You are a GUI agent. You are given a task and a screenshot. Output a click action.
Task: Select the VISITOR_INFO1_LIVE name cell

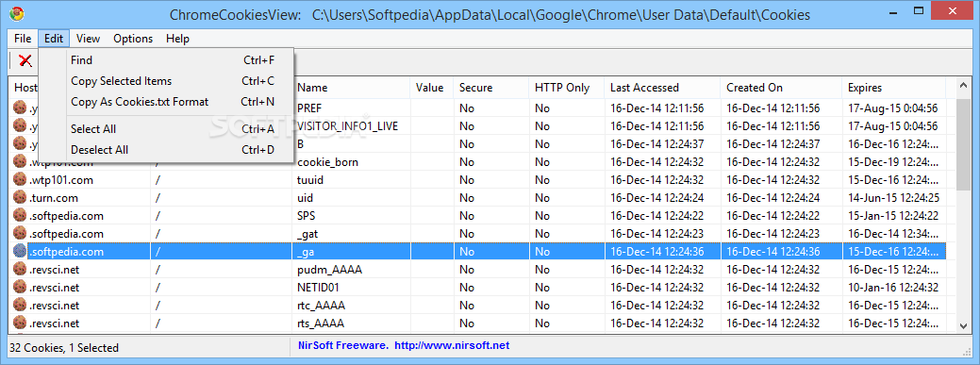tap(347, 125)
